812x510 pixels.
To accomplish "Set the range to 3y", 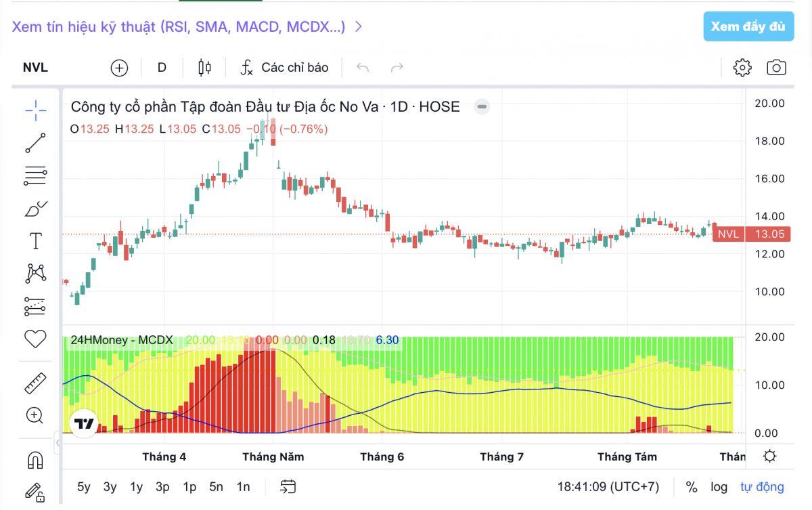I will click(110, 486).
